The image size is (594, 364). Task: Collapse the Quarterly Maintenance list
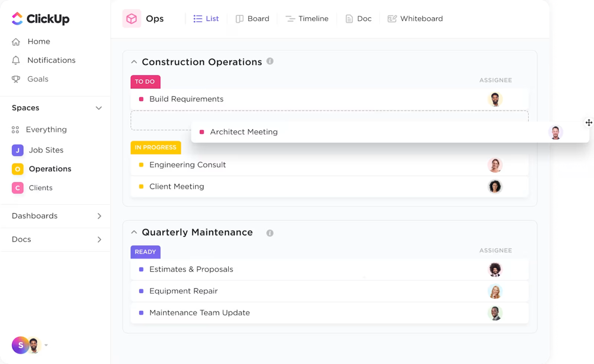[x=134, y=232]
